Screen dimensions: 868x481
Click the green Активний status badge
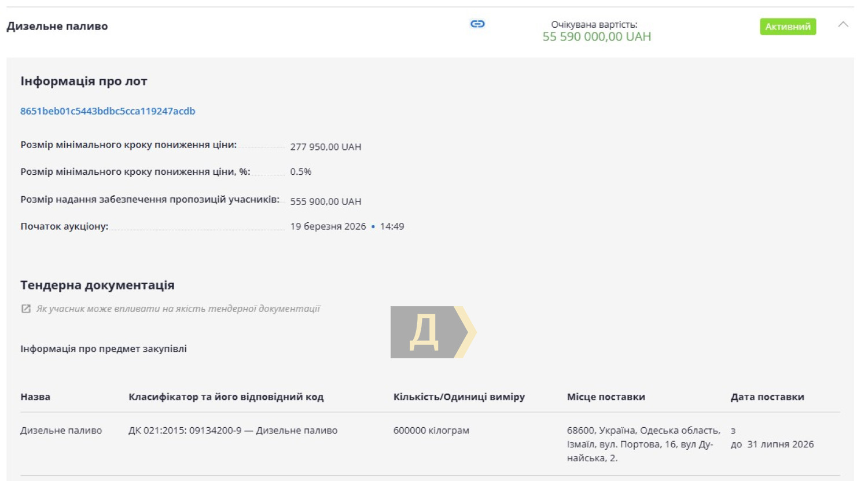pyautogui.click(x=788, y=27)
